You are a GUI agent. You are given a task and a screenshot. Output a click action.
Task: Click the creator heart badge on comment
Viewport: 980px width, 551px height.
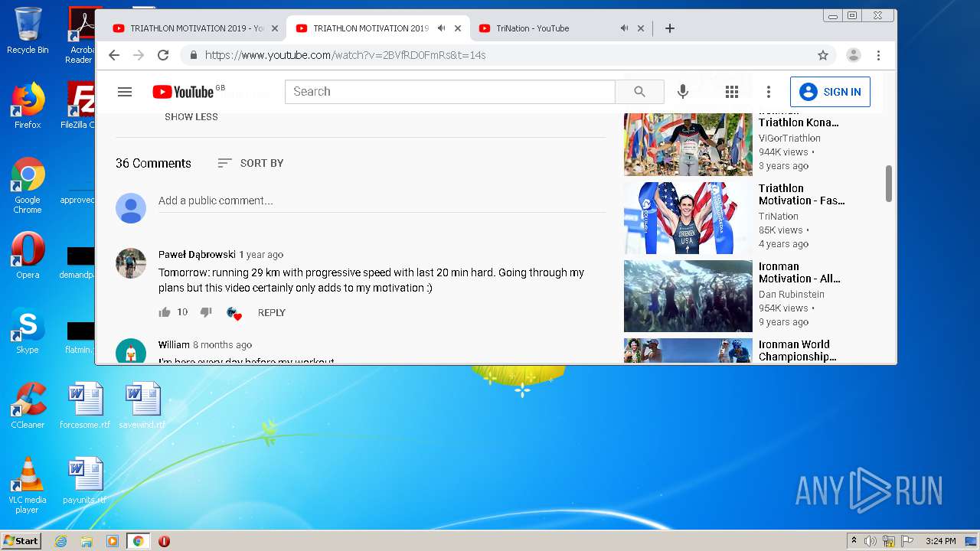point(234,313)
